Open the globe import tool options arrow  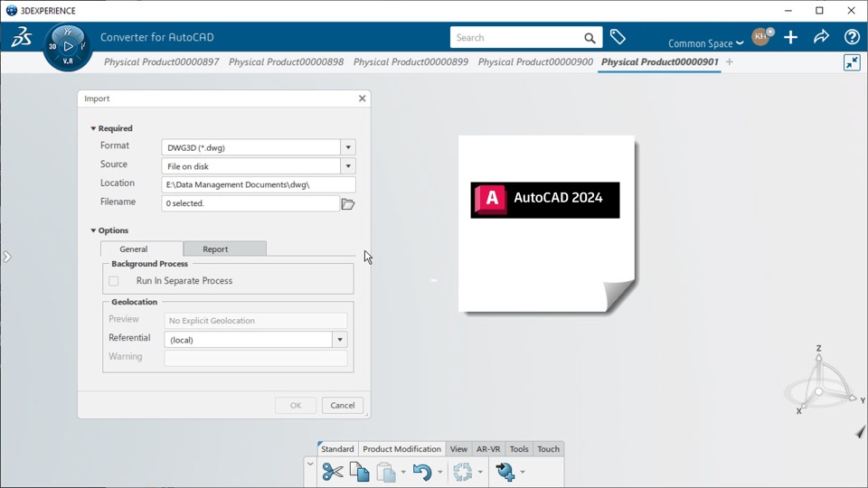point(522,472)
